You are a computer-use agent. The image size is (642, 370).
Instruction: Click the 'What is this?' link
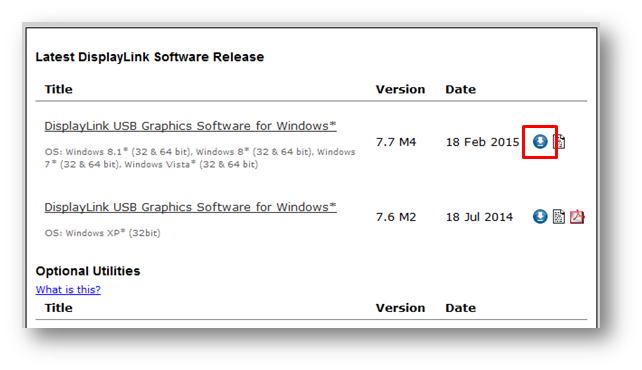coord(68,289)
